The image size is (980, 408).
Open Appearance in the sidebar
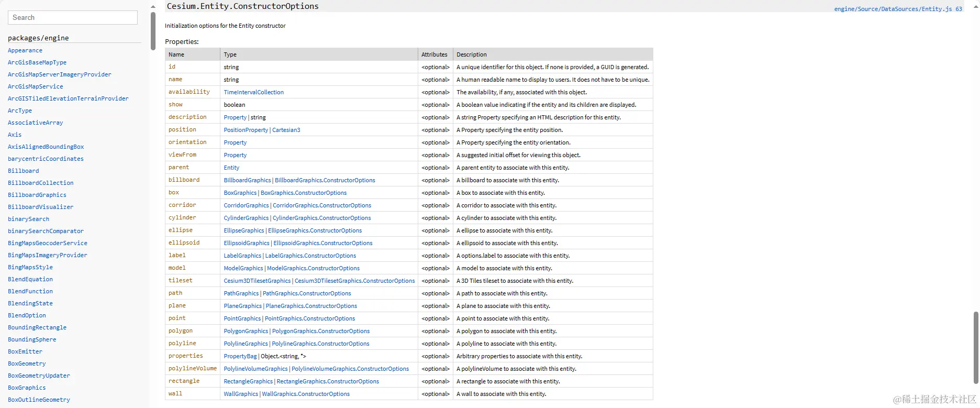click(x=25, y=50)
